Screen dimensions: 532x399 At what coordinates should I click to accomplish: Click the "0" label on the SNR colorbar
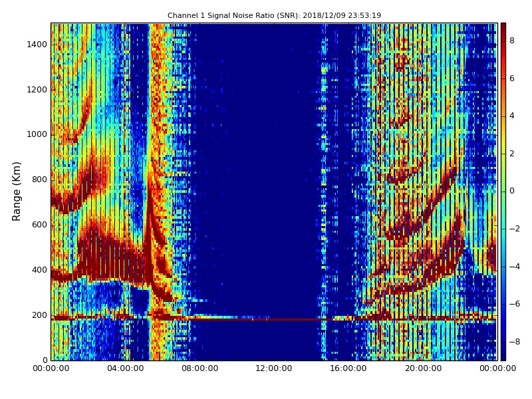(512, 191)
